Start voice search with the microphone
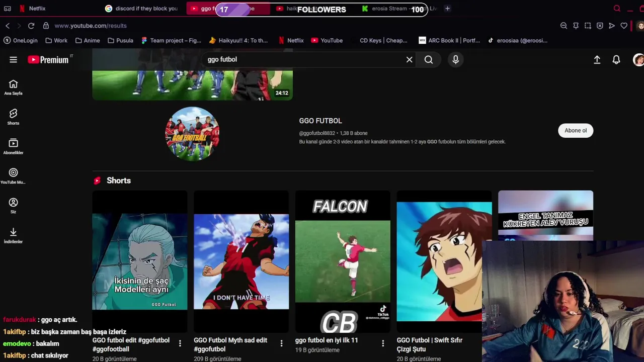The image size is (644, 362). (455, 59)
